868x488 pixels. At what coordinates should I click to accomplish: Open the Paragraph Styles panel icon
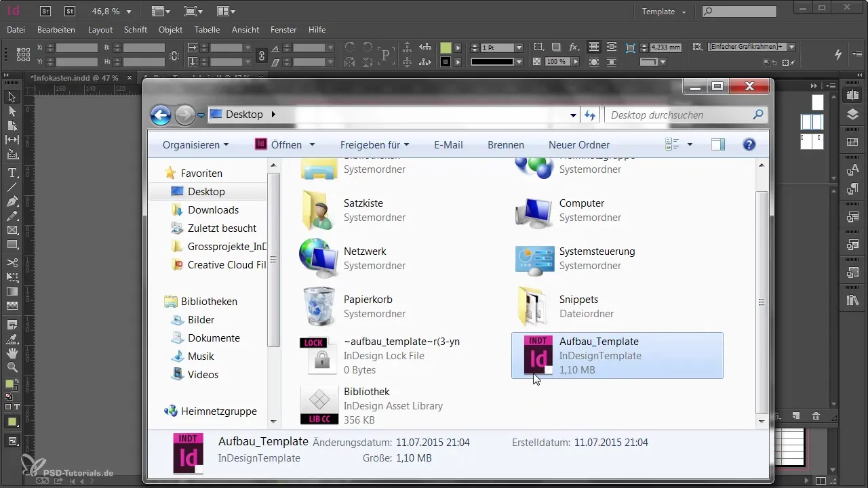(x=852, y=190)
